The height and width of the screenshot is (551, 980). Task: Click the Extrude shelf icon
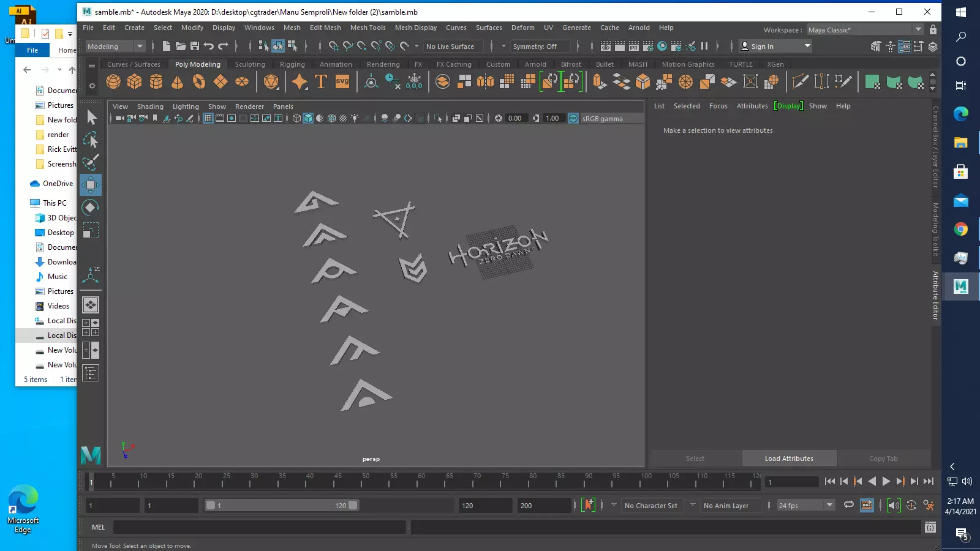[x=600, y=81]
